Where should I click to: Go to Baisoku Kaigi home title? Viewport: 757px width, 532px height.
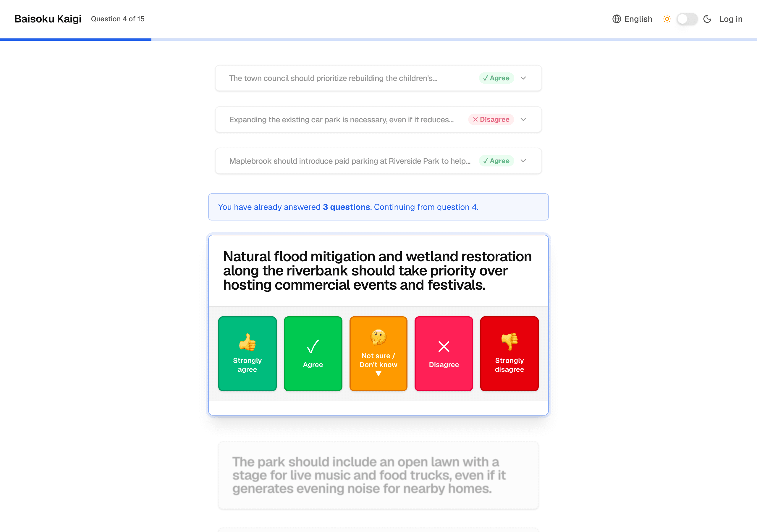tap(48, 19)
